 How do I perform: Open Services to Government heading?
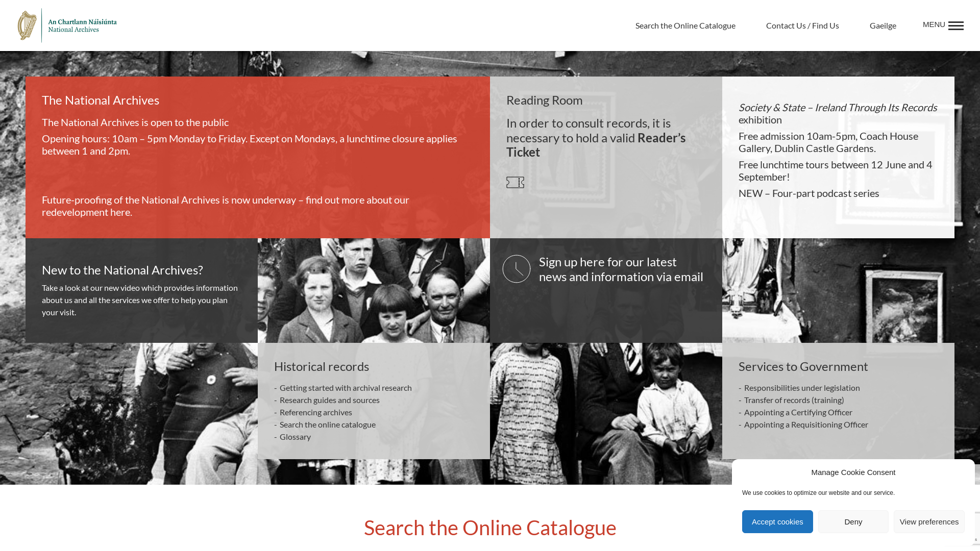coord(803,366)
